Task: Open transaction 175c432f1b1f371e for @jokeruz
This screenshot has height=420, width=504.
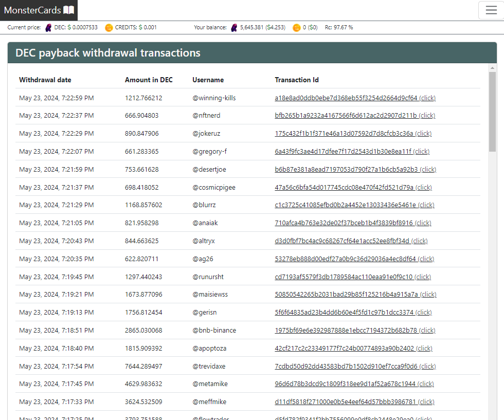Action: pyautogui.click(x=353, y=134)
